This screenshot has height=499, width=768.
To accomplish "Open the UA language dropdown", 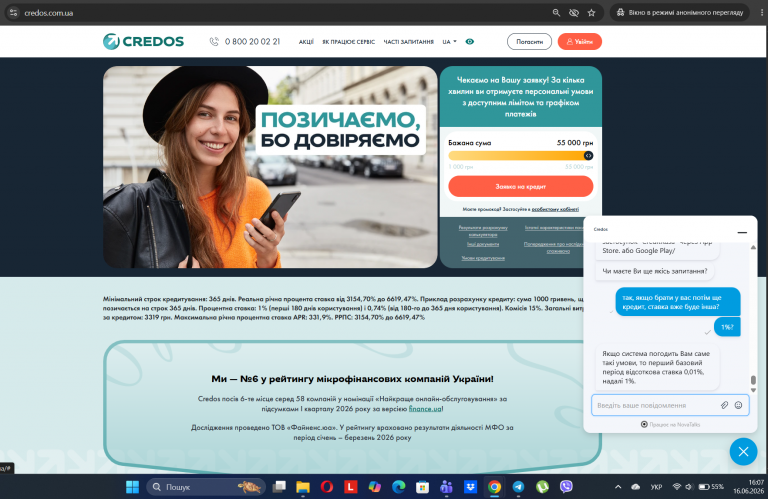I will point(449,42).
